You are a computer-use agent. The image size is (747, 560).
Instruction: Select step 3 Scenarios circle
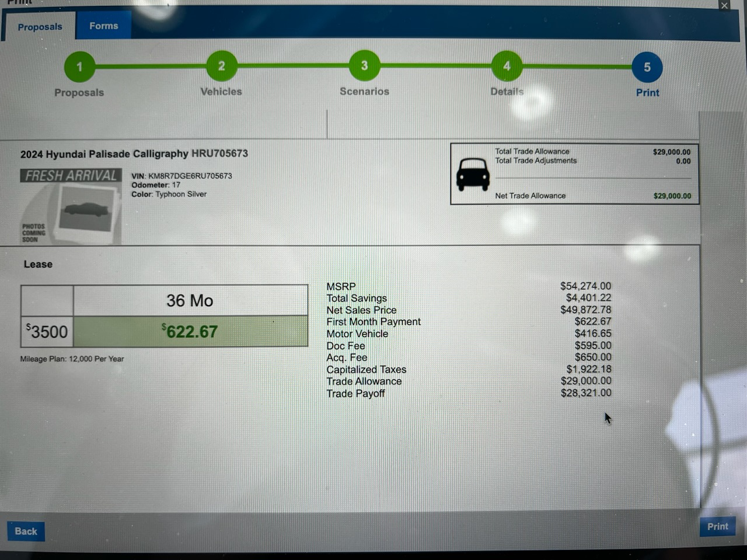click(364, 65)
